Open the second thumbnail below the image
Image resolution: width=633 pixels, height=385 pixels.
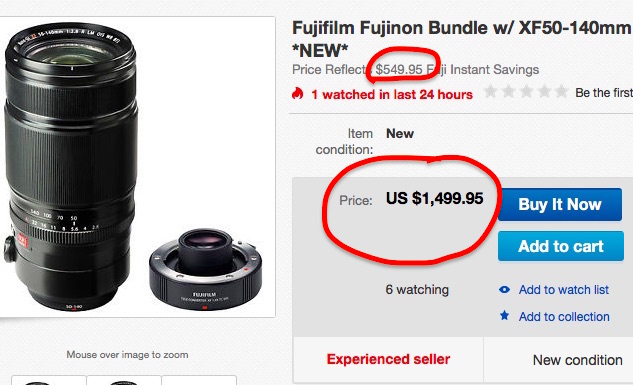point(124,380)
